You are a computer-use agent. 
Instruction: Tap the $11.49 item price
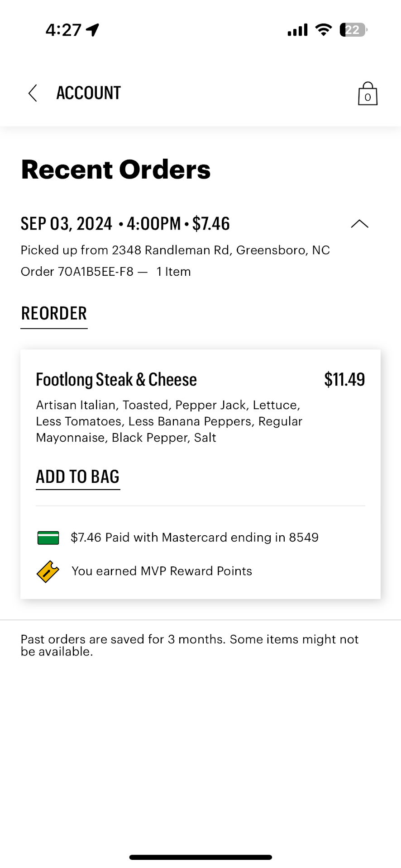344,380
